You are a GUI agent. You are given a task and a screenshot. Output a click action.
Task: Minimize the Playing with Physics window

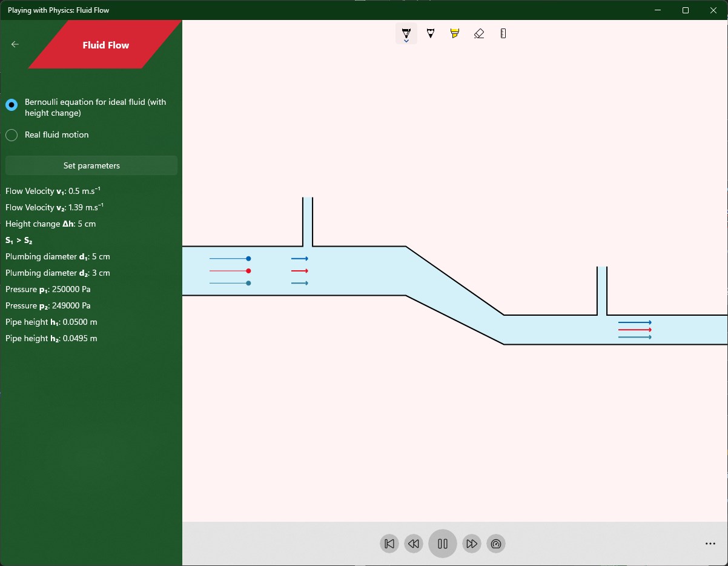tap(658, 10)
